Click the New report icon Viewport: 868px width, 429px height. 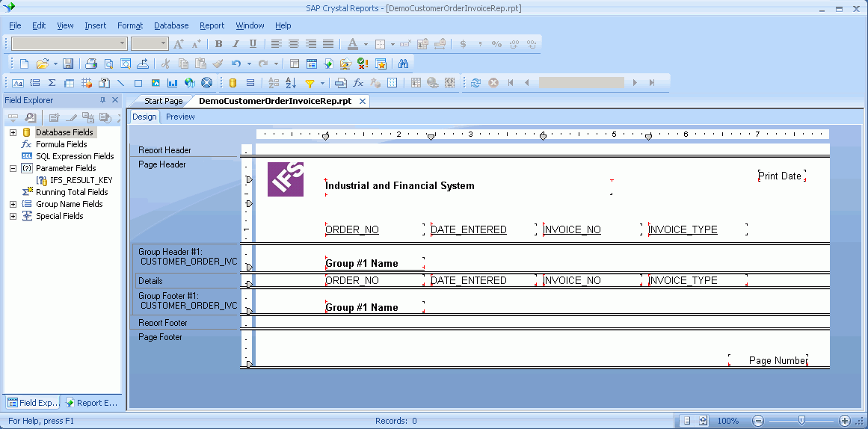pos(25,64)
